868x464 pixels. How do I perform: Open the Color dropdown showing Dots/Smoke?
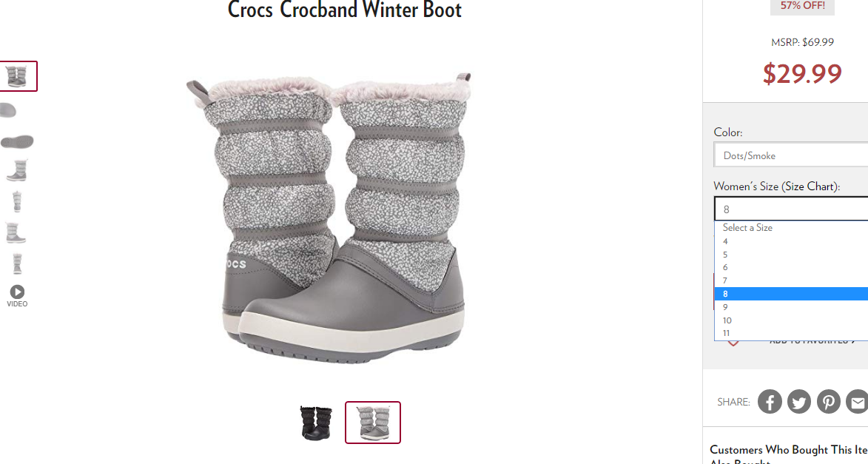pyautogui.click(x=791, y=155)
